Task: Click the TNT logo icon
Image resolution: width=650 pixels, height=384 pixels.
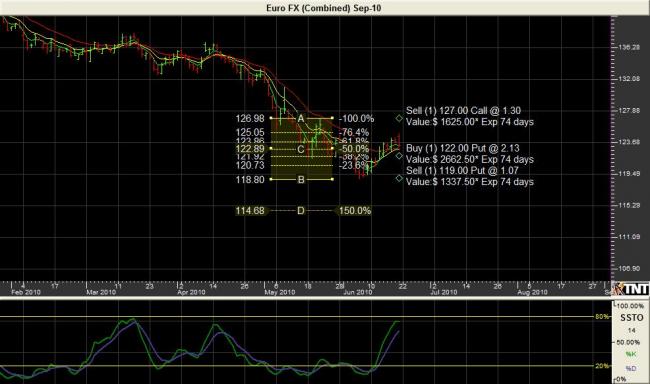Action: tap(632, 289)
